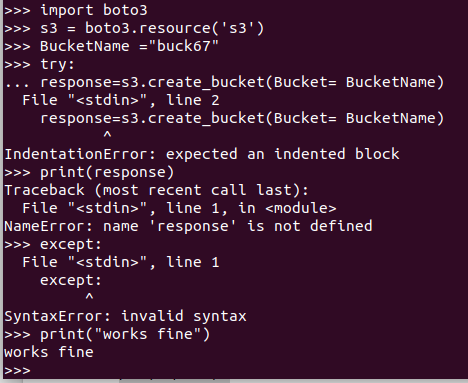Click the 'except:' line typed at the prompt

53,244
